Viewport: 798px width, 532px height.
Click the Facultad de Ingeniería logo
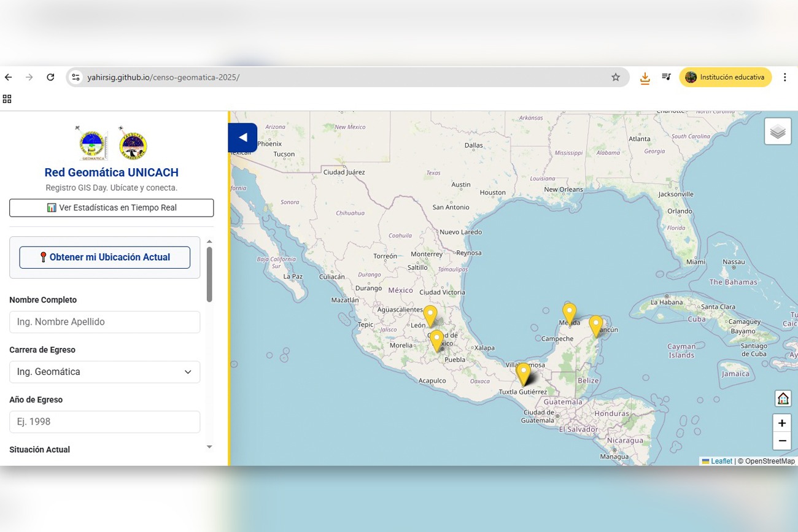pyautogui.click(x=133, y=144)
